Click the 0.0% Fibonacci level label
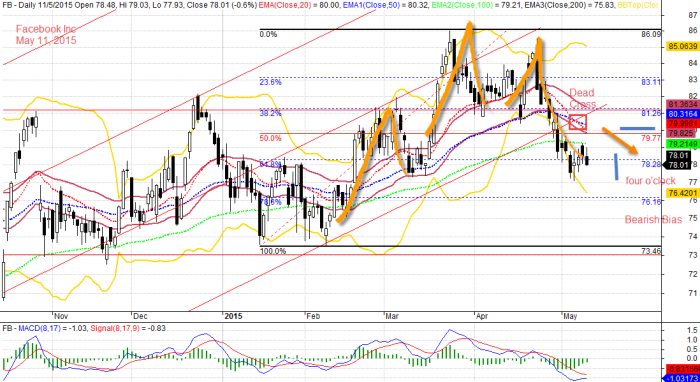Image resolution: width=700 pixels, height=382 pixels. coord(269,34)
